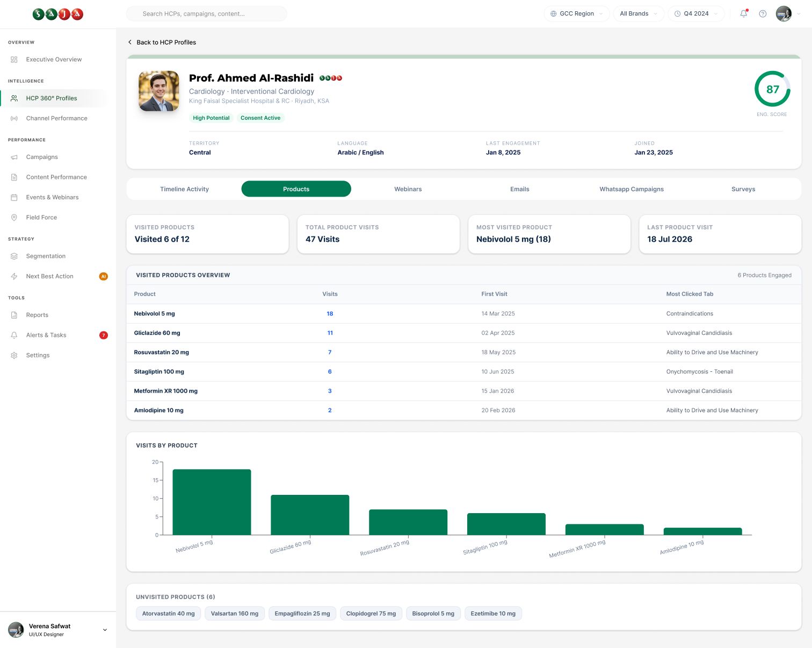Screen dimensions: 812x648
Task: Expand the top-right user avatar menu chevron
Action: tap(799, 14)
